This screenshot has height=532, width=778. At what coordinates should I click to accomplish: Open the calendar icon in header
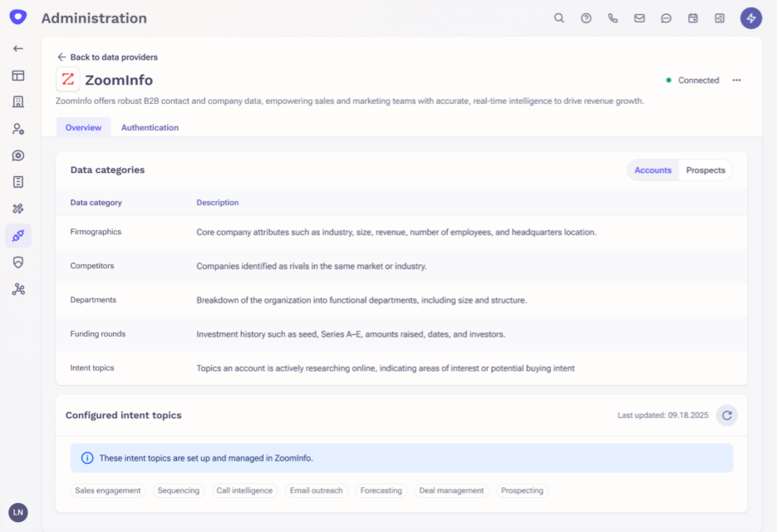coord(693,18)
